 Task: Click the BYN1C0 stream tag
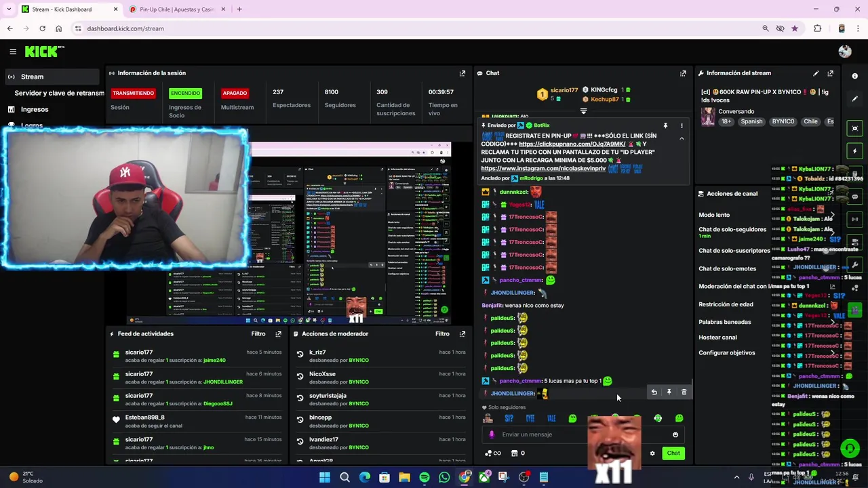783,122
